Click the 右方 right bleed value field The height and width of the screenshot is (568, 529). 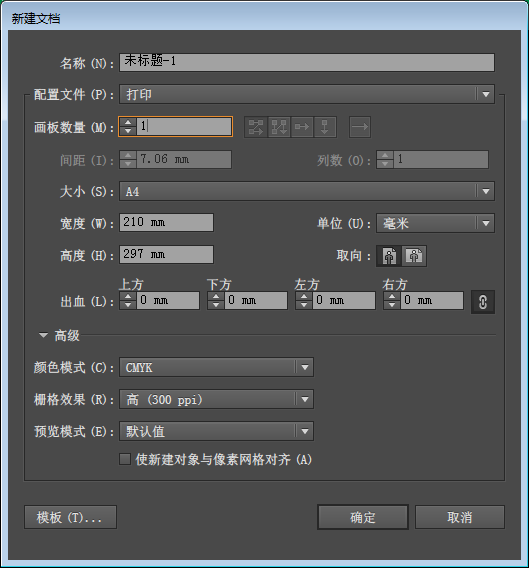point(432,300)
